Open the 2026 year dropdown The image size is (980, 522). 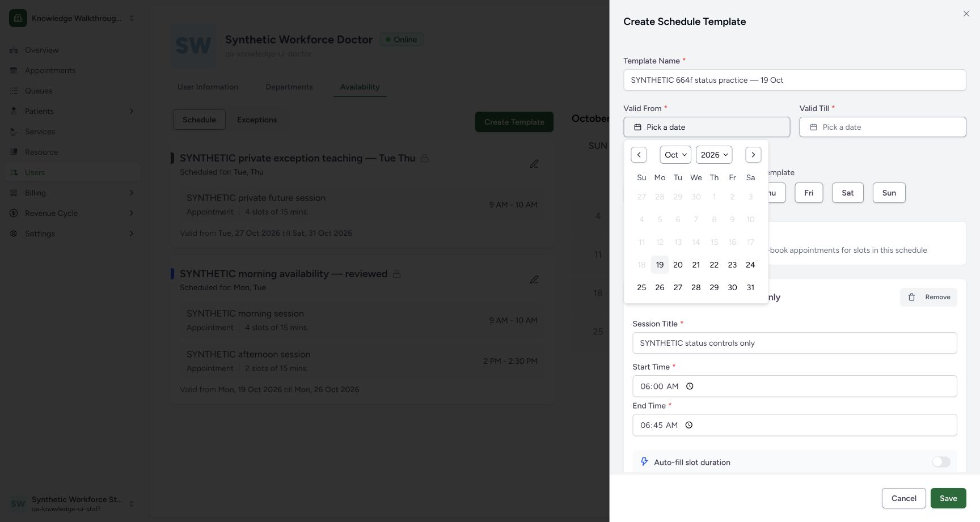[714, 155]
